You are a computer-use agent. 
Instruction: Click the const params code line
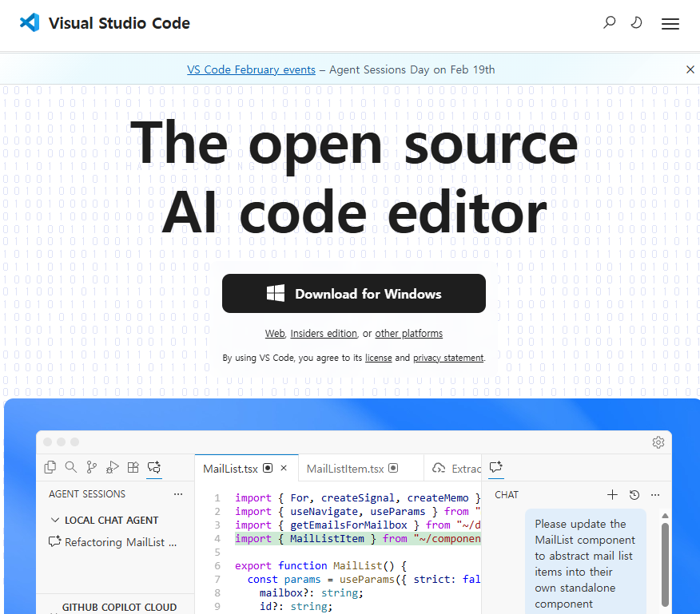[x=364, y=579]
